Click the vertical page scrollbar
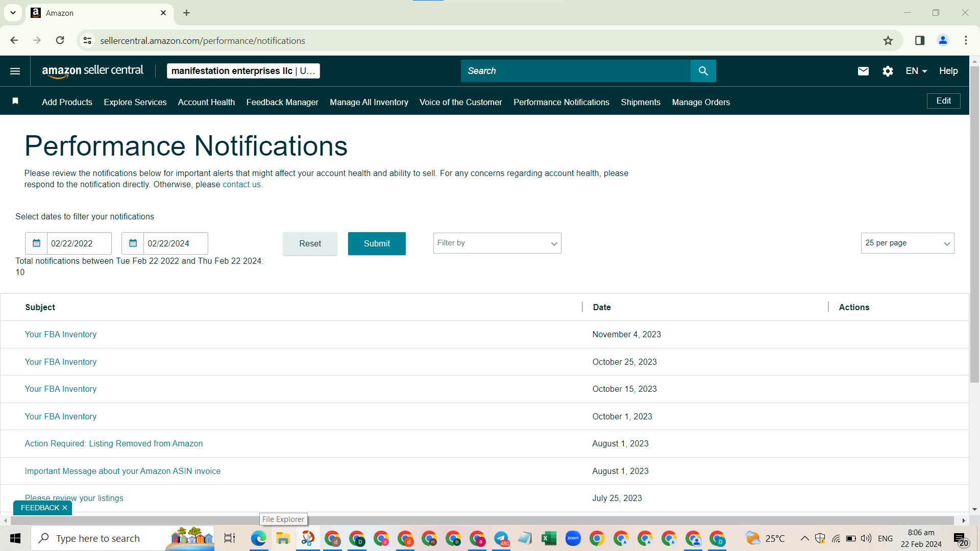Screen dimensions: 980x551 [x=974, y=224]
